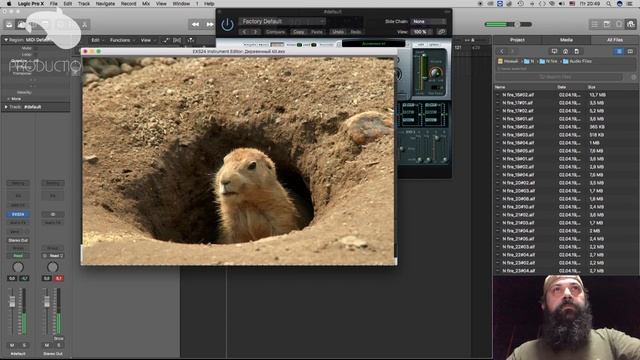Switch to the All Files tab
Viewport: 640px width, 360px height.
[x=615, y=40]
